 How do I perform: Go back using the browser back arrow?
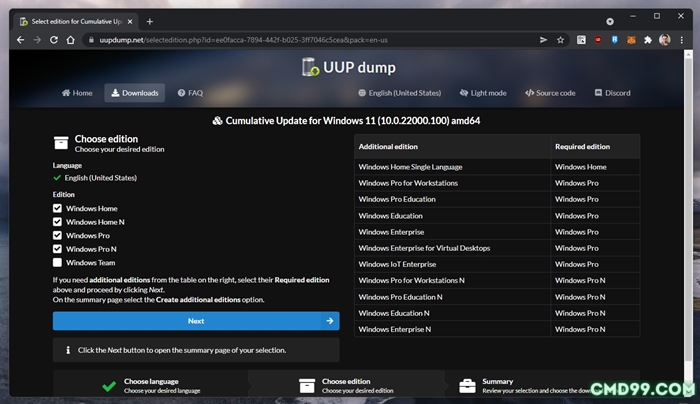click(x=21, y=40)
